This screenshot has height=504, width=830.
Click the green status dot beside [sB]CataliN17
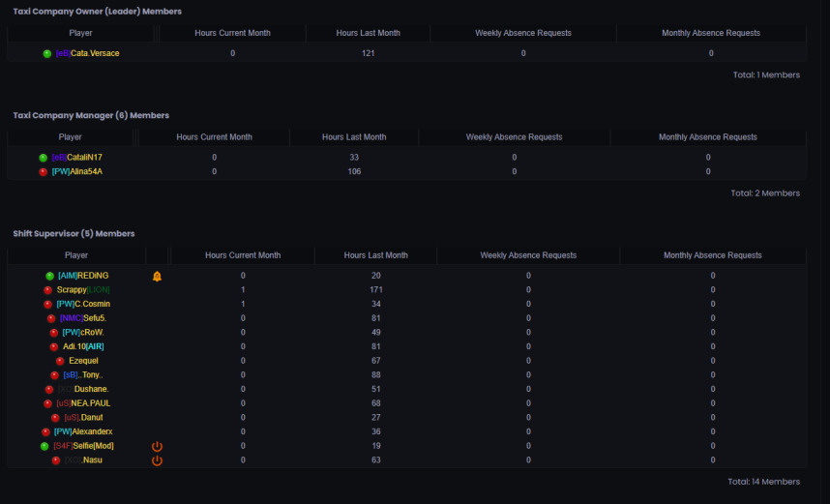(43, 158)
